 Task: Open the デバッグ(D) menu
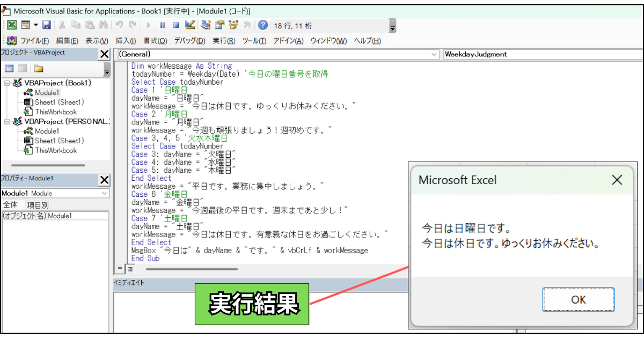click(189, 41)
